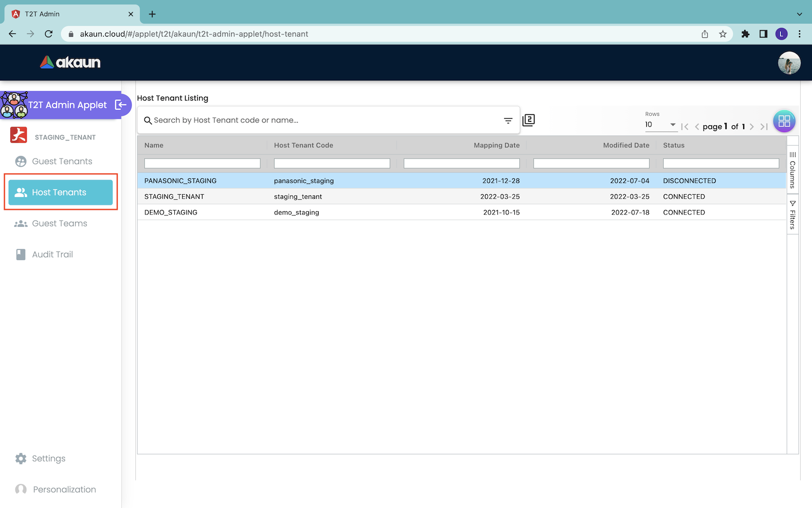Open Audit Trail in the sidebar
Viewport: 812px width, 508px height.
(x=52, y=255)
